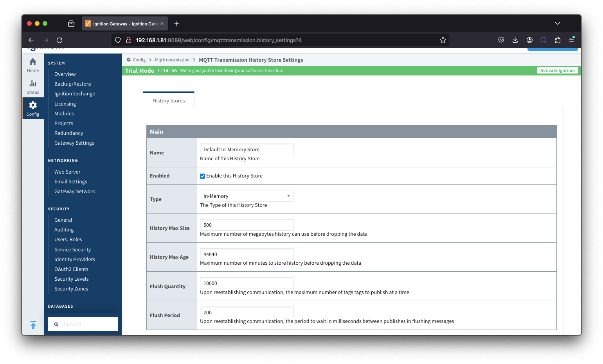Open the Config gear section

tap(33, 109)
